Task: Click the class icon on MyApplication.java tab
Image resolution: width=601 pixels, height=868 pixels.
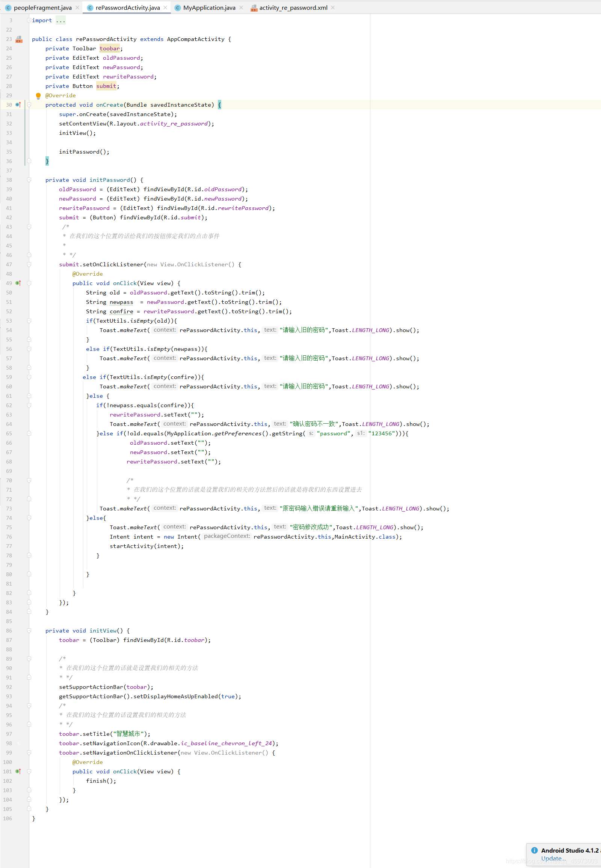Action: 177,7
